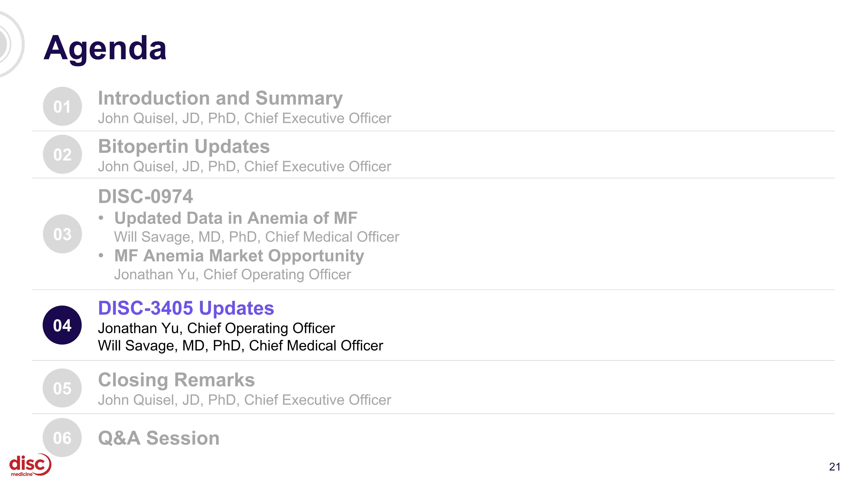The width and height of the screenshot is (868, 488).
Task: Open the DISC-3405 Updates heading
Action: [x=186, y=308]
